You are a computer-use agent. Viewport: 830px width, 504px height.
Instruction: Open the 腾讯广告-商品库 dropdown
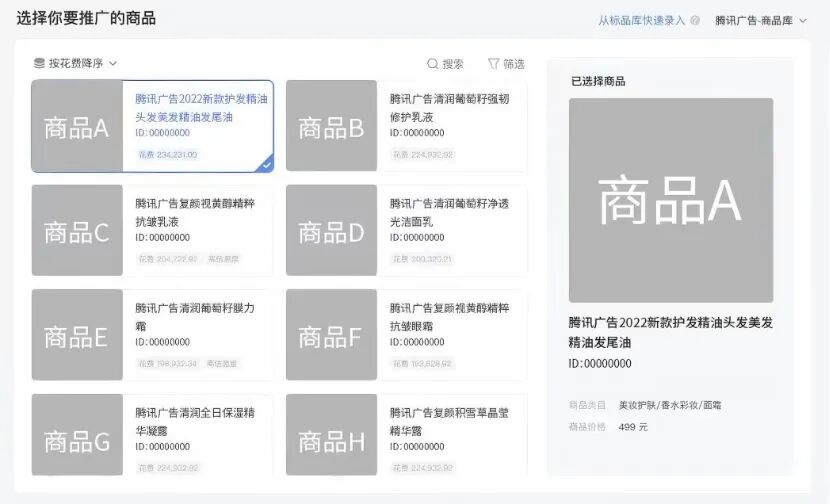[760, 21]
